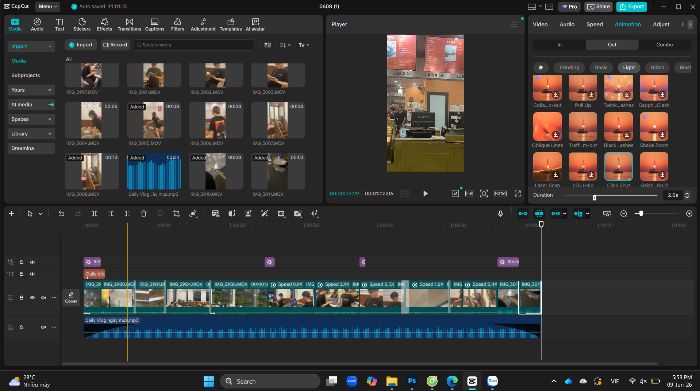This screenshot has height=391, width=700.
Task: Click the Pro upgrade button
Action: [570, 7]
